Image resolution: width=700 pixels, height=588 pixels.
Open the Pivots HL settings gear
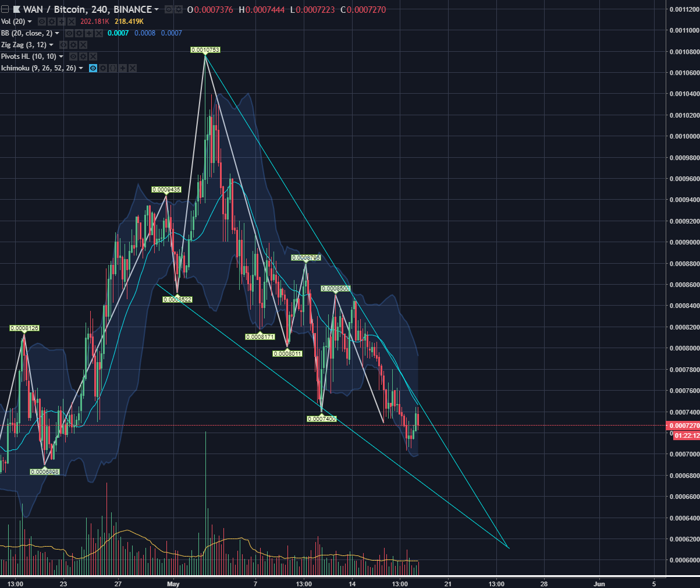tap(83, 56)
